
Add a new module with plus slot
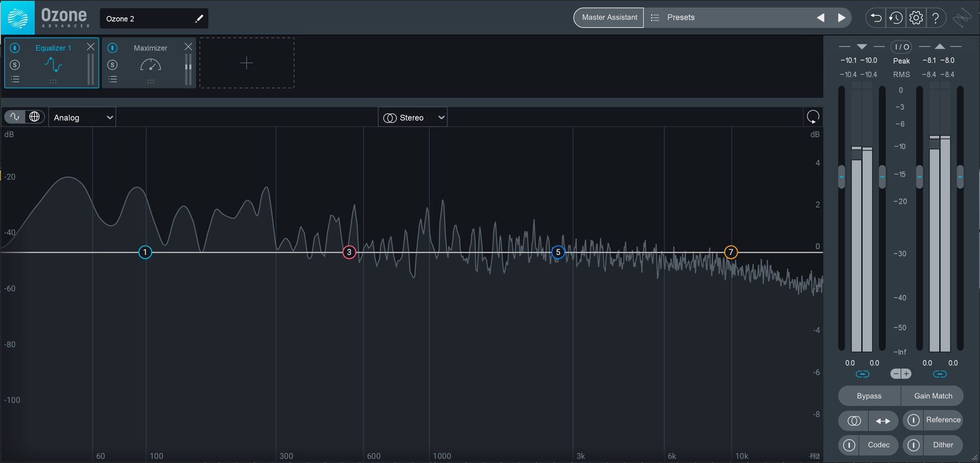[x=247, y=63]
